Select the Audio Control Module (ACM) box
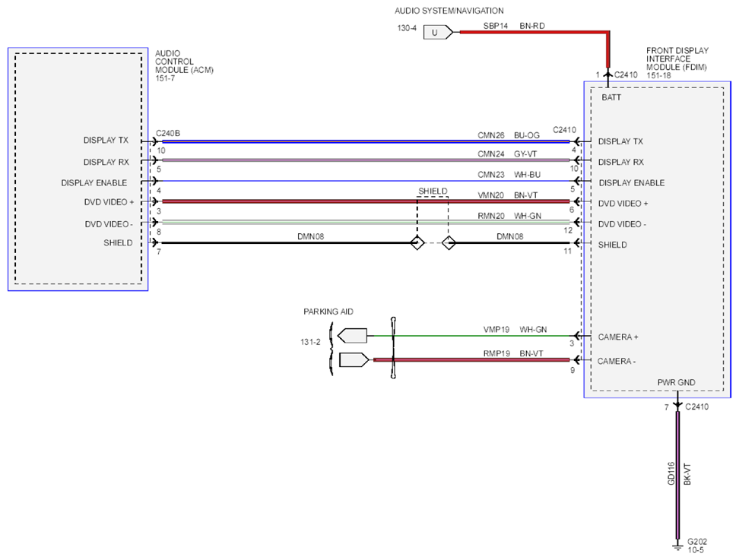 pyautogui.click(x=78, y=169)
